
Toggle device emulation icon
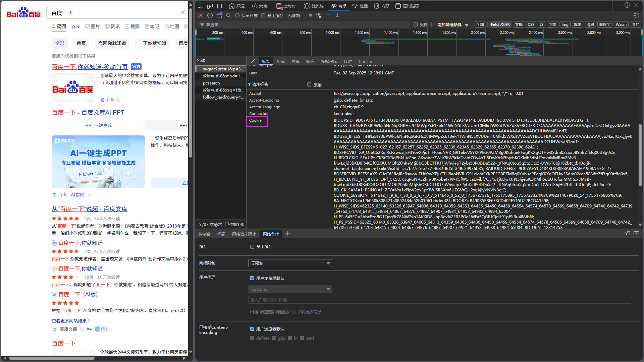pos(210,6)
